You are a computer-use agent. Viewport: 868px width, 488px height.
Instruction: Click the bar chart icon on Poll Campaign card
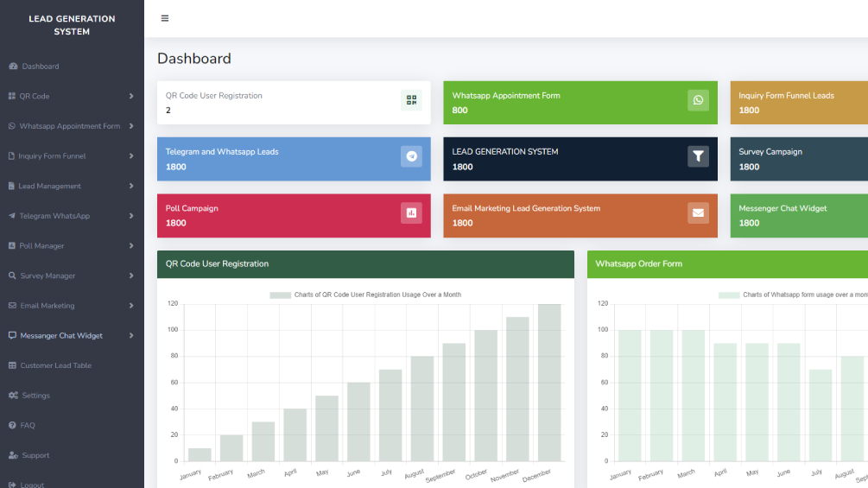point(411,213)
